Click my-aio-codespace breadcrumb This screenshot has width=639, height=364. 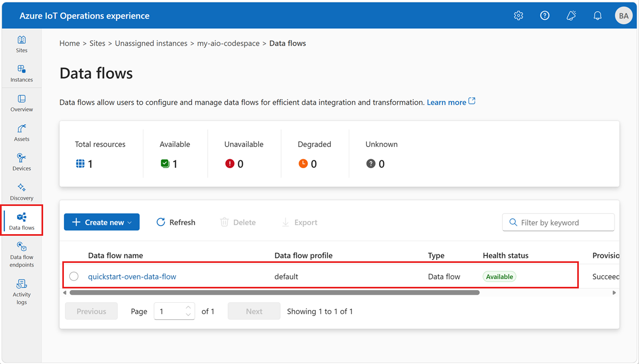point(228,43)
